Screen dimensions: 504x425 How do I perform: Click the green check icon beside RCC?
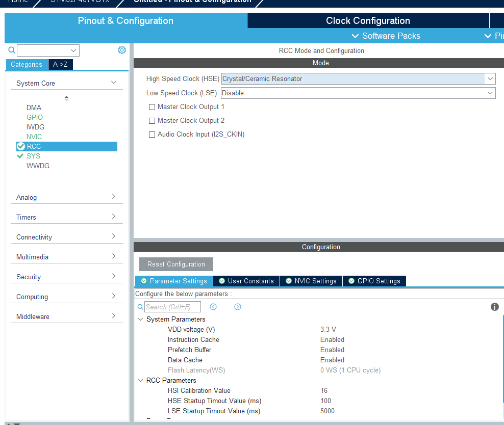[21, 146]
